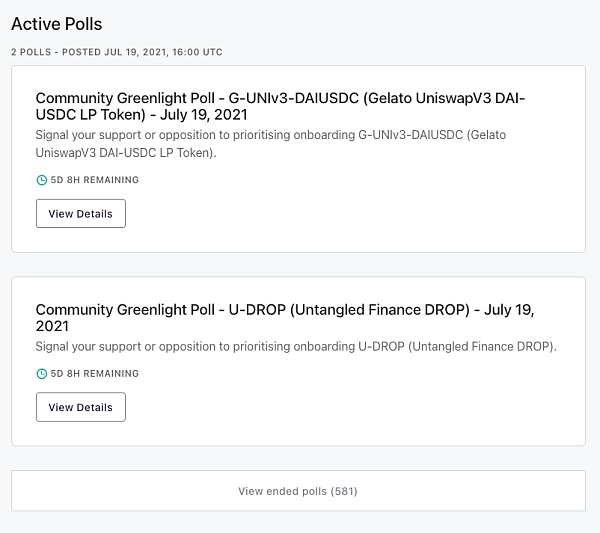View details of the G-UNIv3-DAIUSDC poll
The image size is (600, 533).
[x=80, y=214]
